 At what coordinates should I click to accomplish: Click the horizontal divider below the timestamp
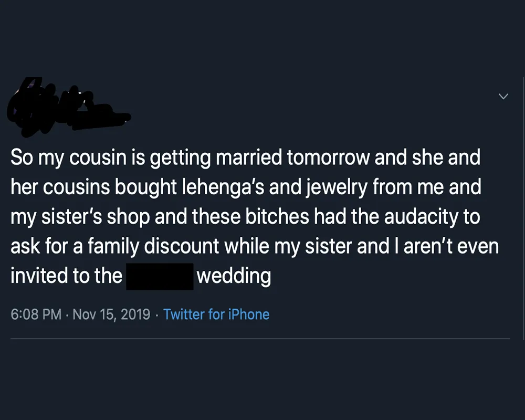(x=260, y=339)
